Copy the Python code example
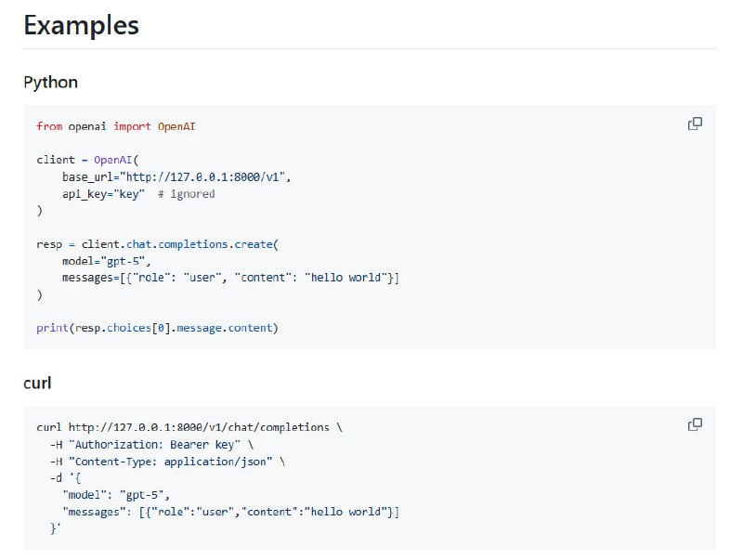Viewport: 743px width, 560px height. pyautogui.click(x=694, y=124)
